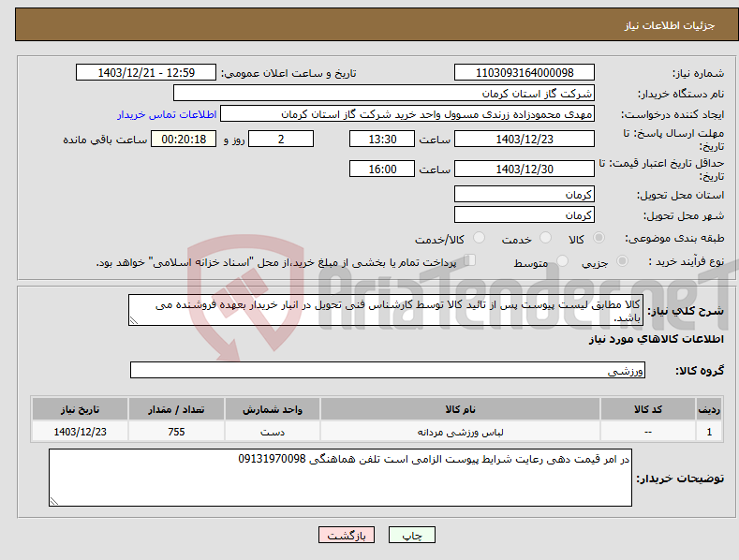Click the resize grip of description textarea
This screenshot has width=739, height=560.
134,320
